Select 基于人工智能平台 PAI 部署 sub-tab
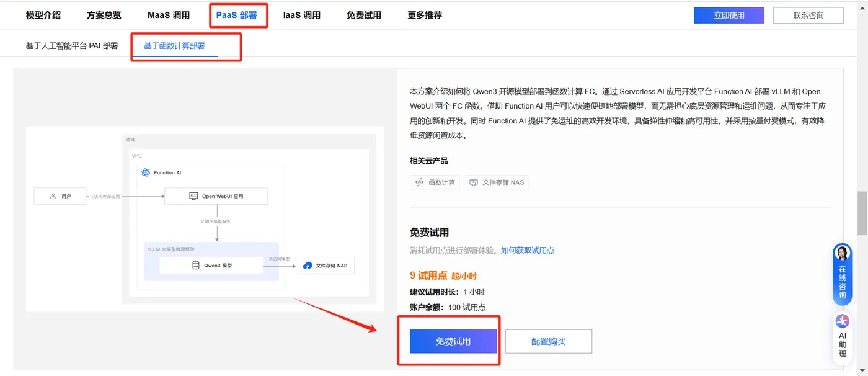The width and height of the screenshot is (868, 376). click(x=72, y=46)
